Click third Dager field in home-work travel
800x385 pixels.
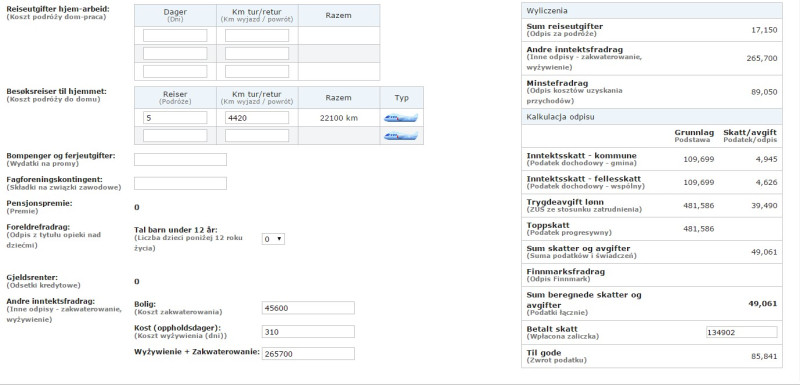175,71
